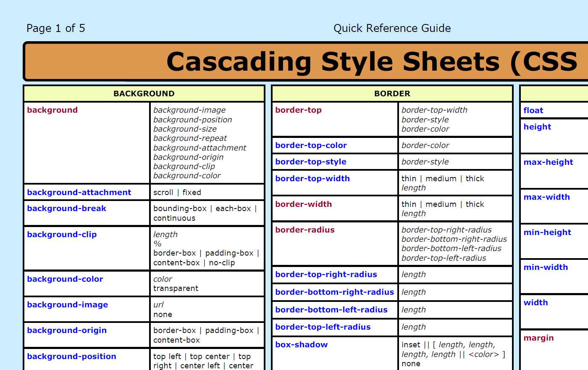Open the float property link
588x370 pixels.
click(x=533, y=111)
